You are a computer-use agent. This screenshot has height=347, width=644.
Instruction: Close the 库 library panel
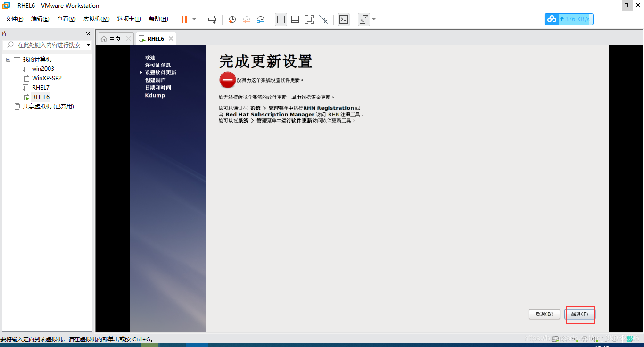pos(88,34)
